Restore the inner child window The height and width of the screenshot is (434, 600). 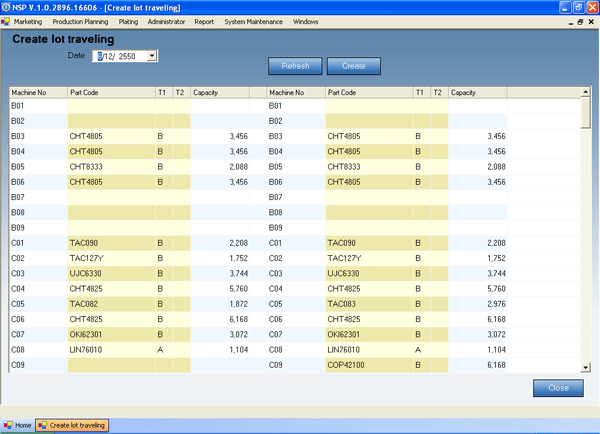[579, 21]
